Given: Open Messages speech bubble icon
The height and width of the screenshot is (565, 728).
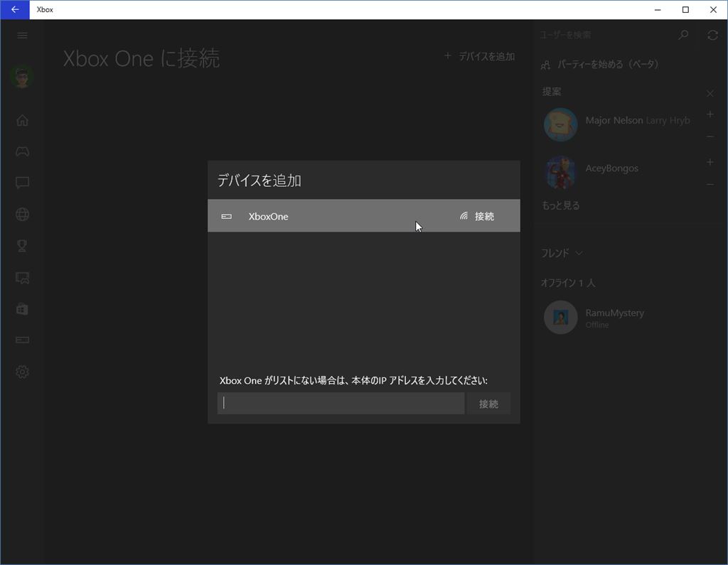Looking at the screenshot, I should click(x=22, y=183).
